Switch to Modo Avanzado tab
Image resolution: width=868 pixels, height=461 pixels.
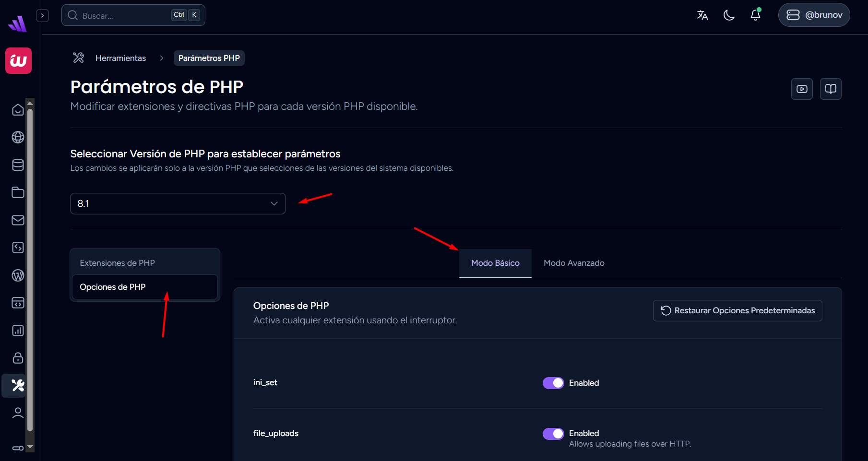tap(574, 263)
